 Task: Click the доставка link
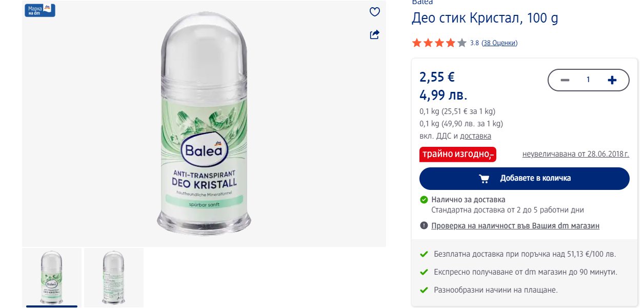[x=475, y=136]
